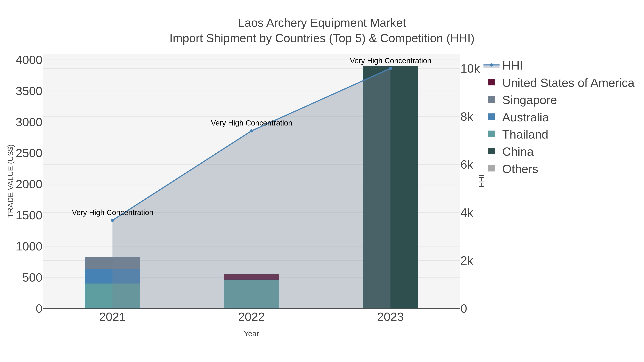Click the 2021 Australia bar segment
This screenshot has height=362, width=644.
tap(113, 276)
